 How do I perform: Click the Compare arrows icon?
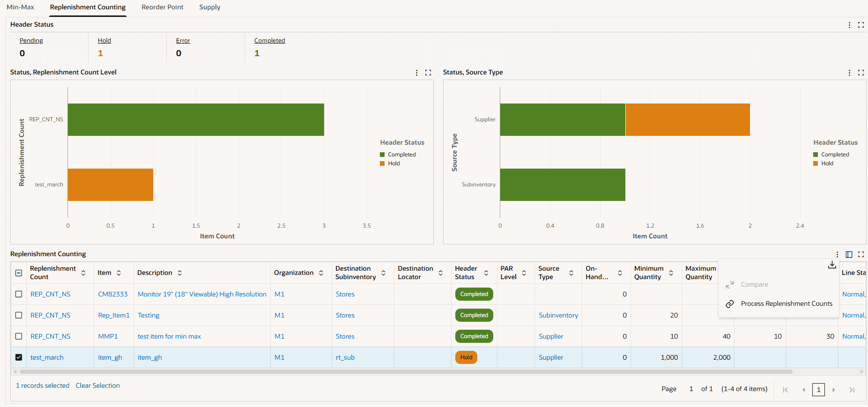[730, 284]
